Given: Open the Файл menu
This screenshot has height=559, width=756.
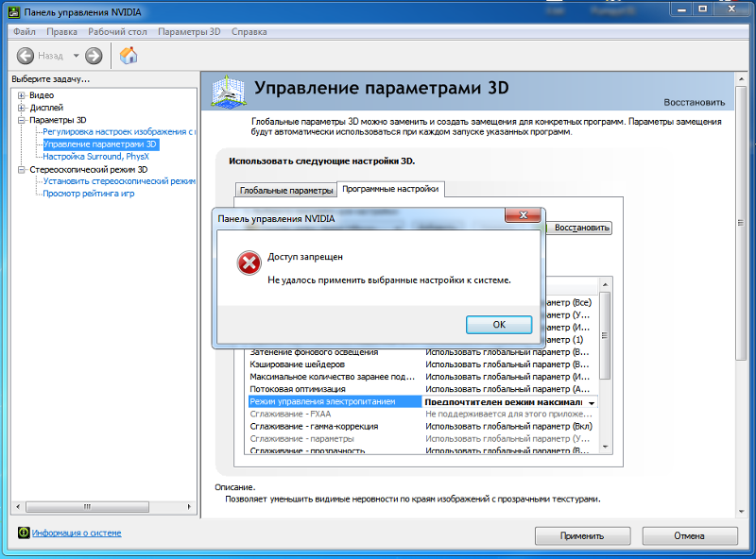Looking at the screenshot, I should tap(25, 31).
